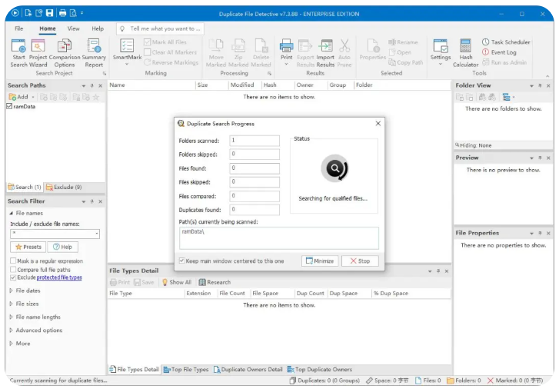Screen dimensions: 559x392
Task: Open the Project Wizard
Action: pyautogui.click(x=38, y=53)
